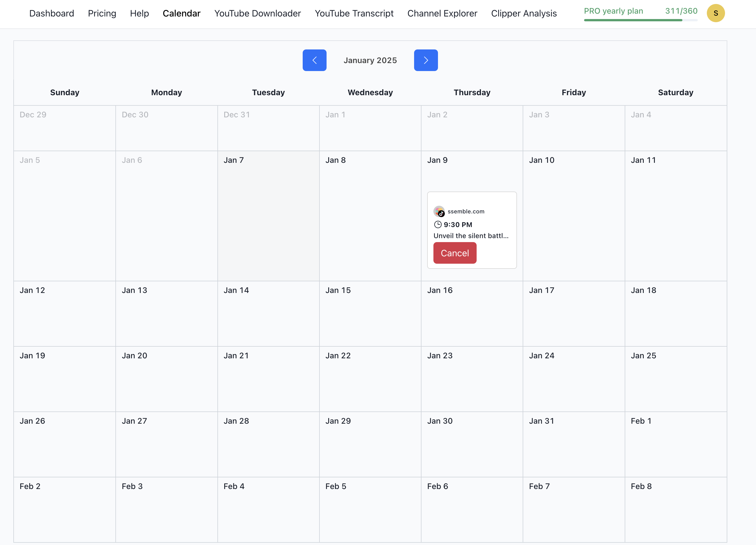Open the YouTube Downloader tool
Viewport: 756px width, 545px height.
coord(257,13)
